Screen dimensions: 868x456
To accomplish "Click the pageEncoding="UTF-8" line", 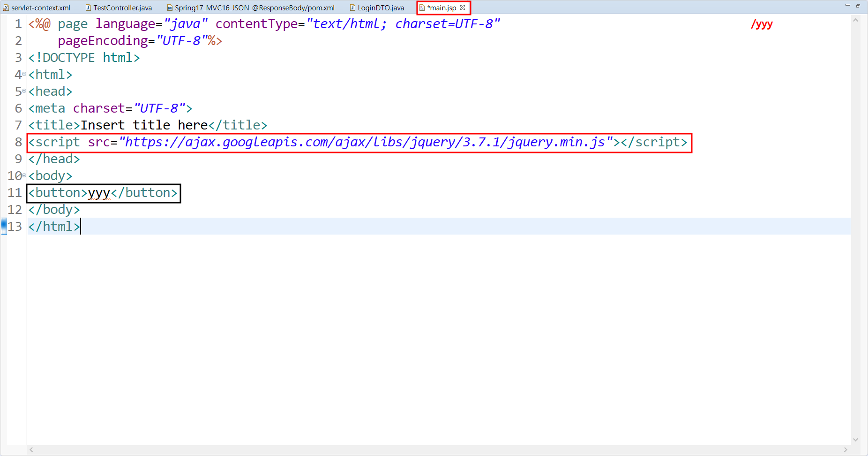I will [140, 41].
